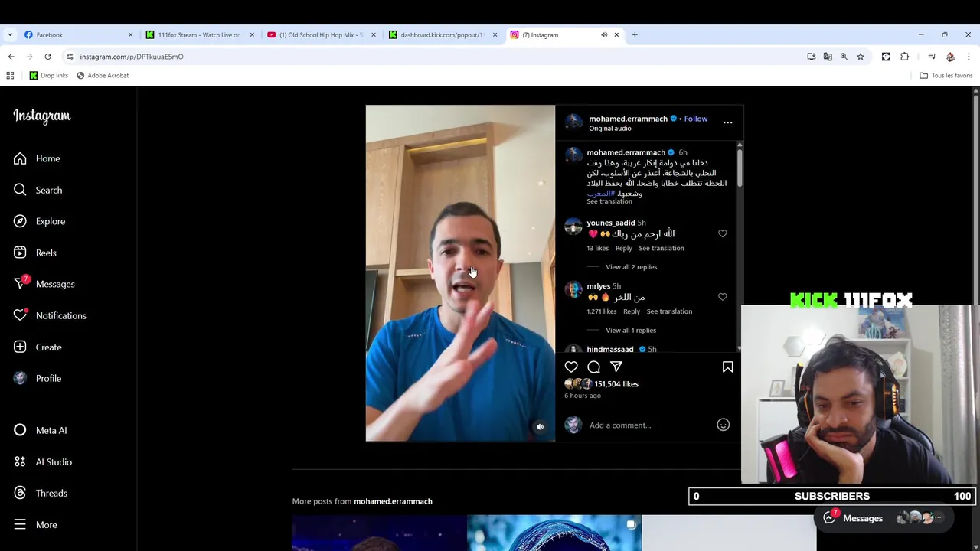Open Meta AI in sidebar

[x=40, y=430]
